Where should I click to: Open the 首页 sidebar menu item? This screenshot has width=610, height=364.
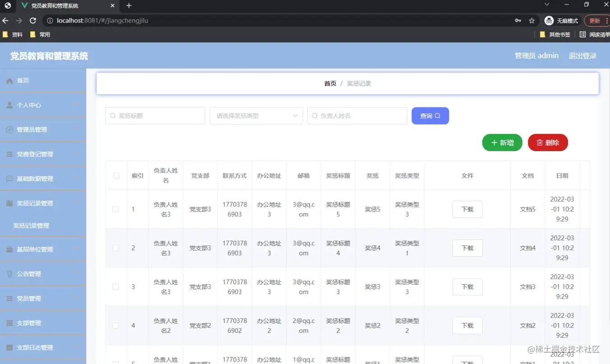tap(43, 81)
